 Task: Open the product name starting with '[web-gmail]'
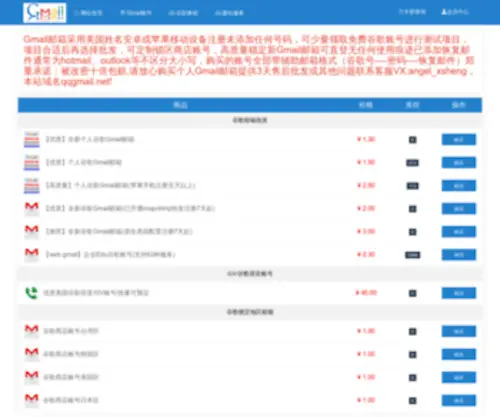click(110, 254)
